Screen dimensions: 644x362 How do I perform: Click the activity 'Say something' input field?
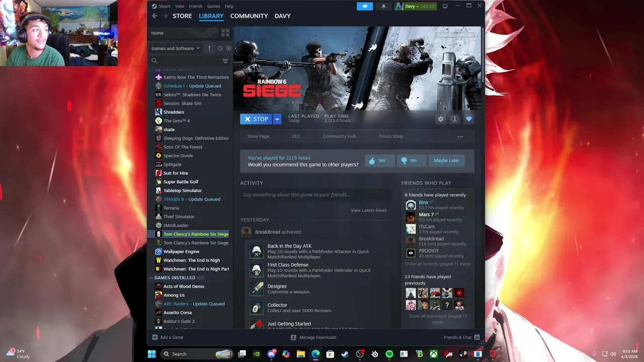[x=315, y=195]
